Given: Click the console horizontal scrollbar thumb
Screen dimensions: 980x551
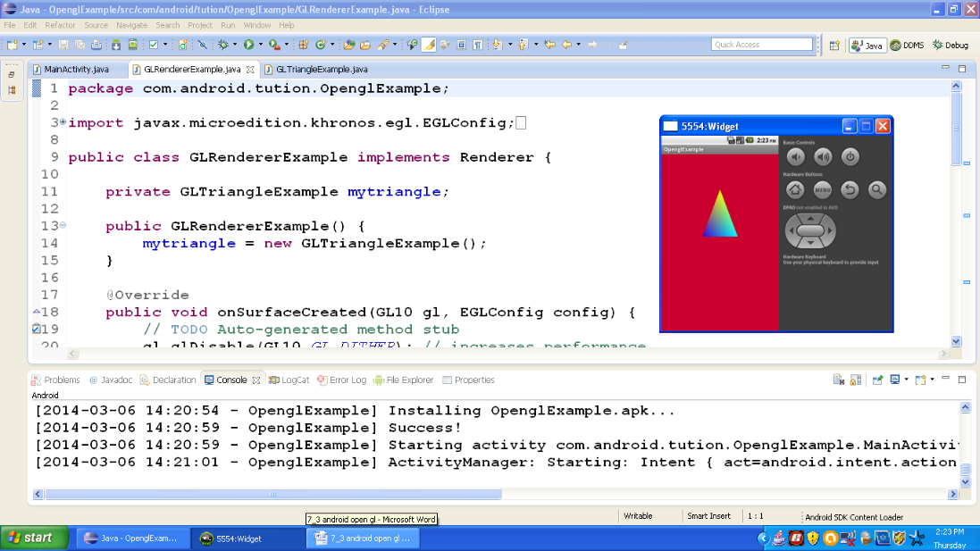Looking at the screenshot, I should click(x=272, y=494).
